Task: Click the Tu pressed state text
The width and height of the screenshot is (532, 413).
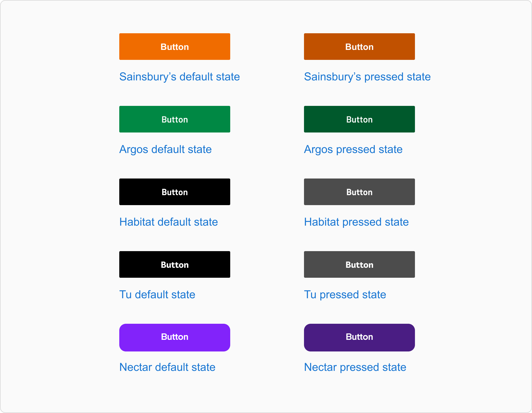Action: tap(345, 294)
